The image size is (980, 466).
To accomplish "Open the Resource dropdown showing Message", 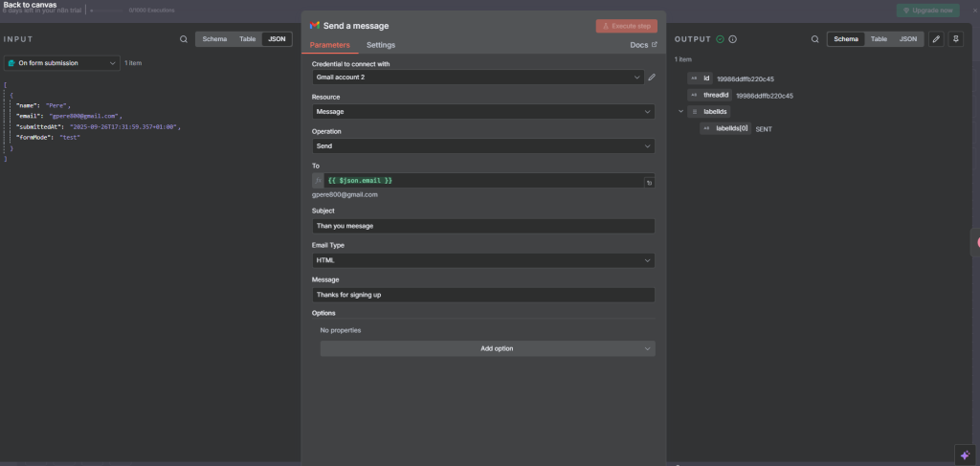I will coord(483,111).
